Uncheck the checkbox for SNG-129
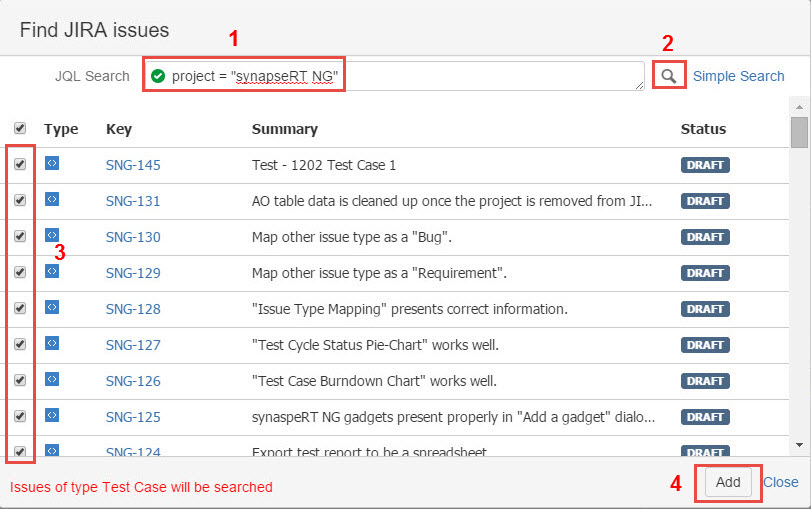The height and width of the screenshot is (509, 811). pos(20,272)
